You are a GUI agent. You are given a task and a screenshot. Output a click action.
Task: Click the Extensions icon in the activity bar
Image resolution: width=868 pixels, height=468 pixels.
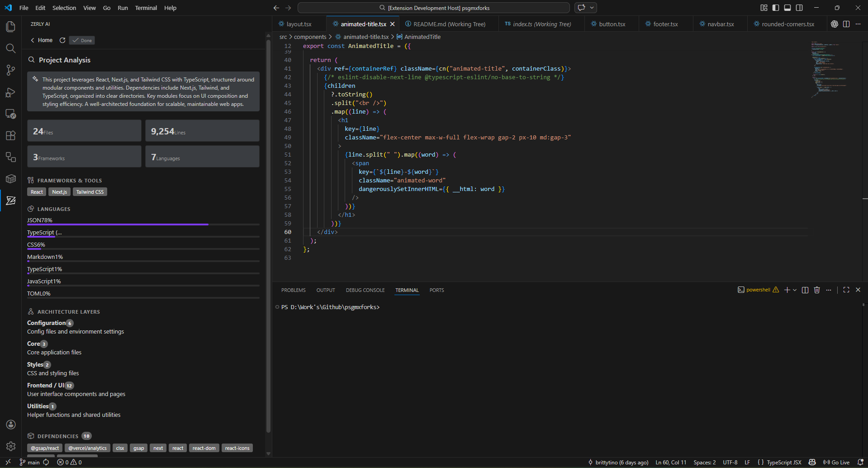point(10,135)
